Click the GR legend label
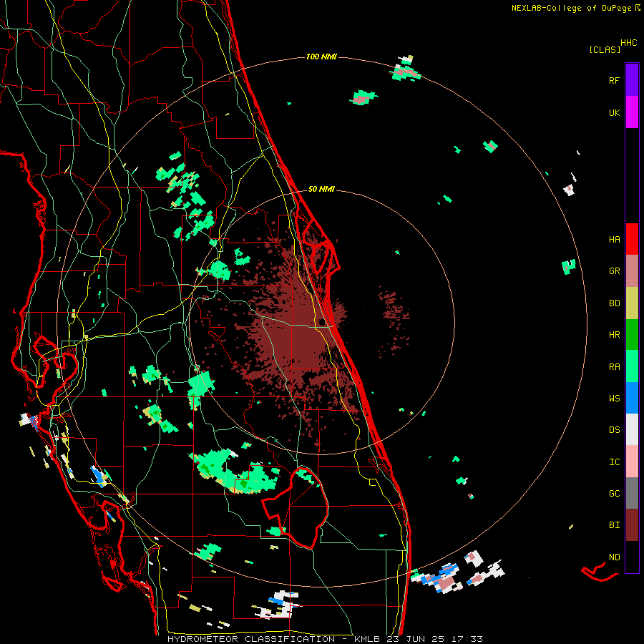644x644 pixels. click(x=614, y=271)
